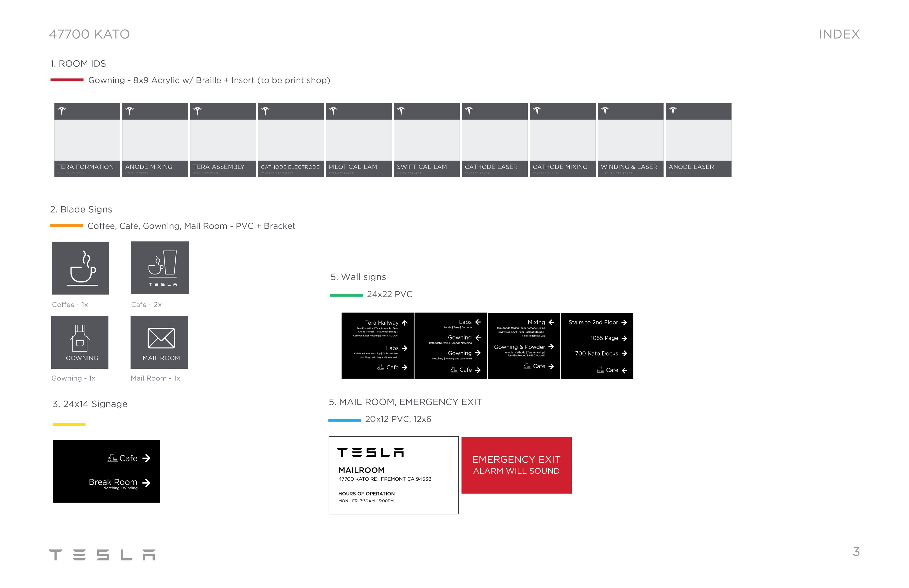Select the '47700 KATO RD., FREMONT CA 94538' address

pos(385,479)
